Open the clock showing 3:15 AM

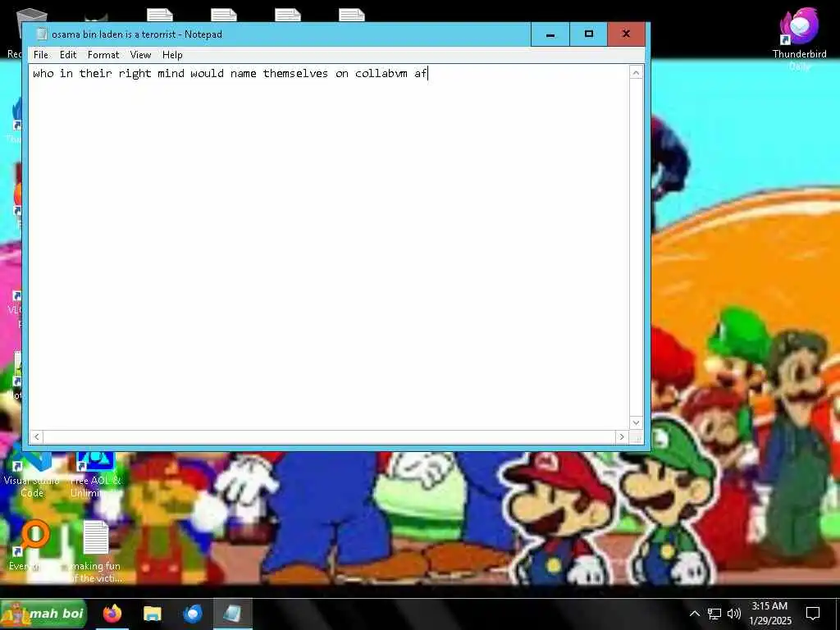coord(769,614)
